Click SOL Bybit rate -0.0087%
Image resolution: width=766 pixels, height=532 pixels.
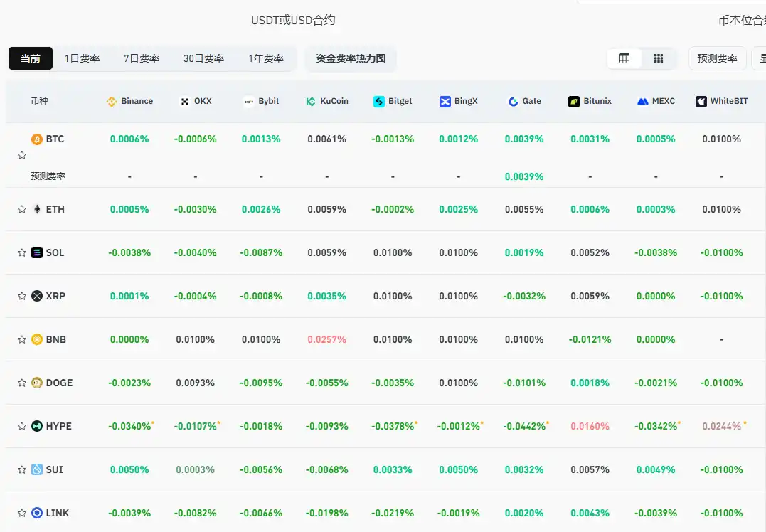click(261, 252)
